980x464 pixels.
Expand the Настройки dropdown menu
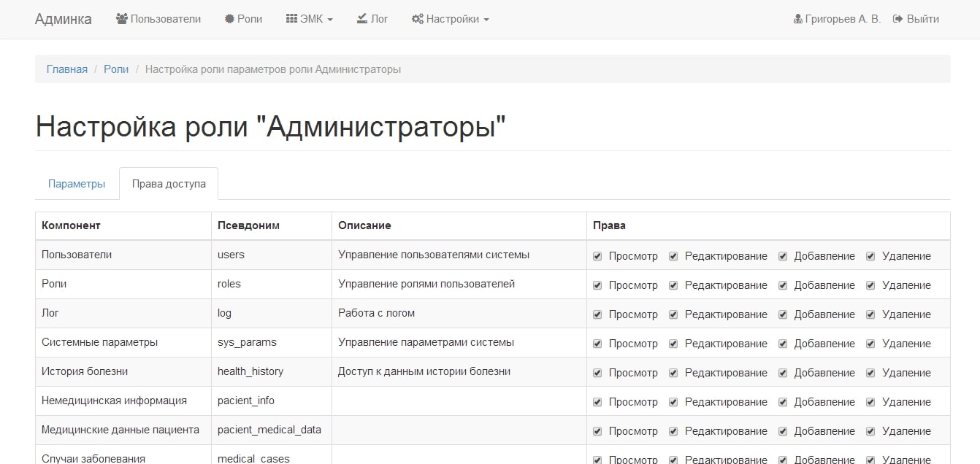450,19
